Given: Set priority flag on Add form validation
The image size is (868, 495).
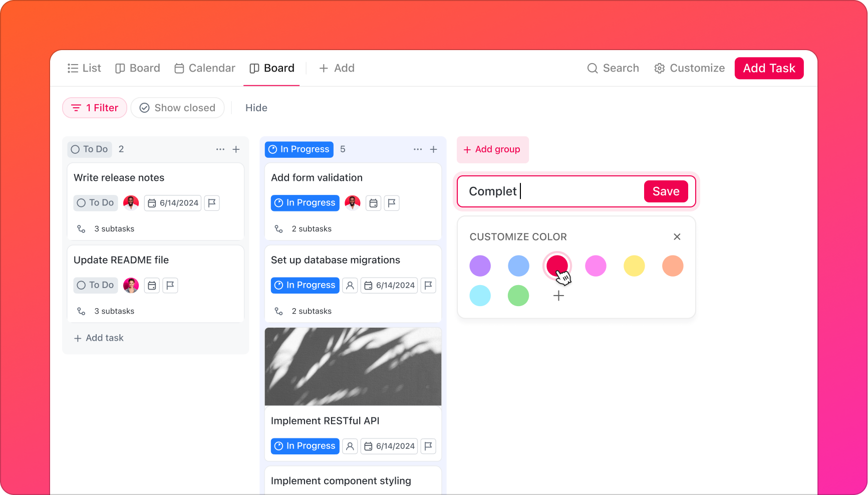Looking at the screenshot, I should (392, 203).
